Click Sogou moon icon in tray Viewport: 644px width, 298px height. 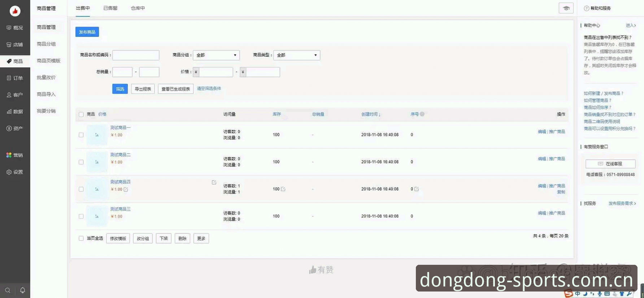585,294
